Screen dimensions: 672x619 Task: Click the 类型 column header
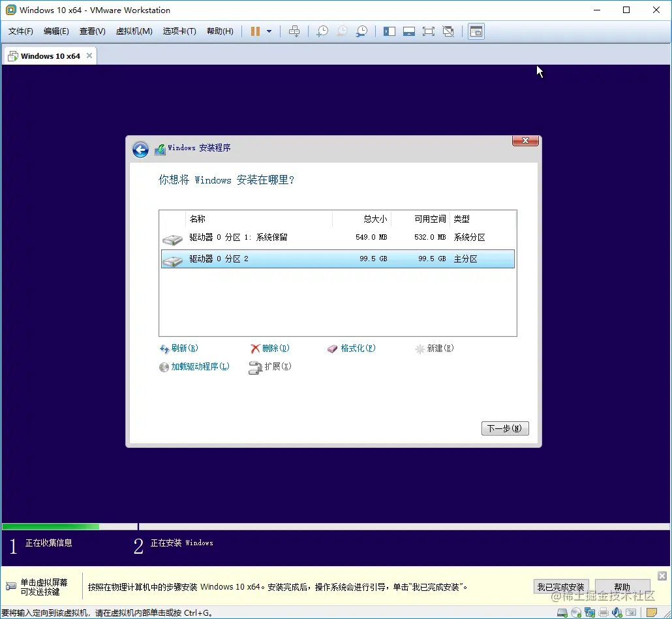tap(483, 219)
